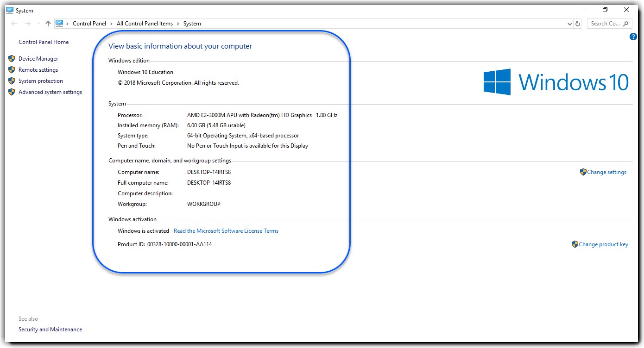Click the shield icon beside Change product key
The height and width of the screenshot is (348, 644).
pos(575,244)
